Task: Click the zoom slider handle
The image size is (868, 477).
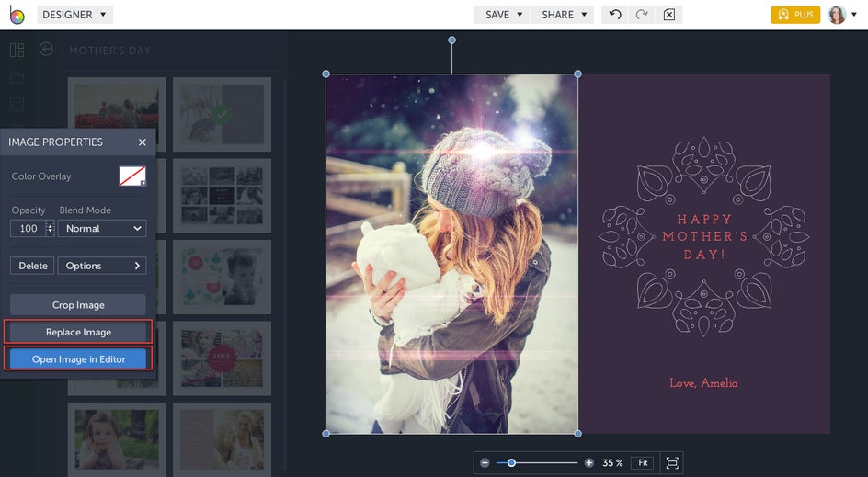Action: pos(511,462)
